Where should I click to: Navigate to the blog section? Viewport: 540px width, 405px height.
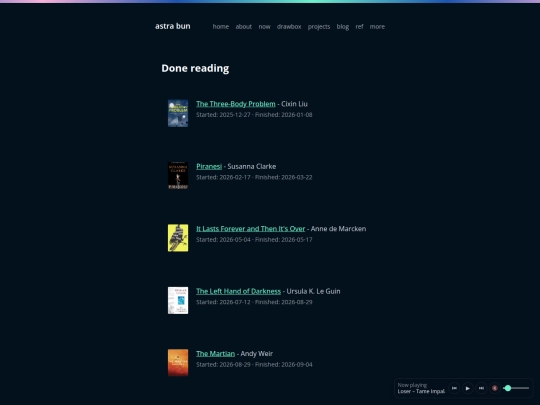click(343, 27)
